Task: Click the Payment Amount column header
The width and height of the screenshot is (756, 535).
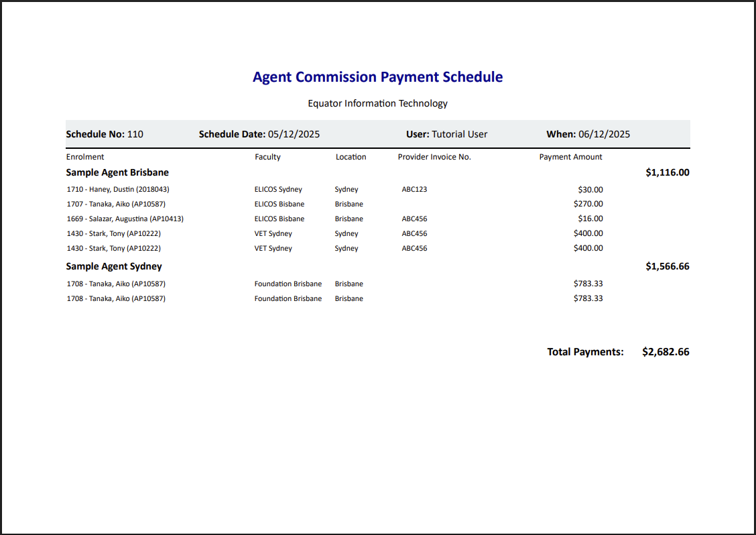Action: click(570, 157)
